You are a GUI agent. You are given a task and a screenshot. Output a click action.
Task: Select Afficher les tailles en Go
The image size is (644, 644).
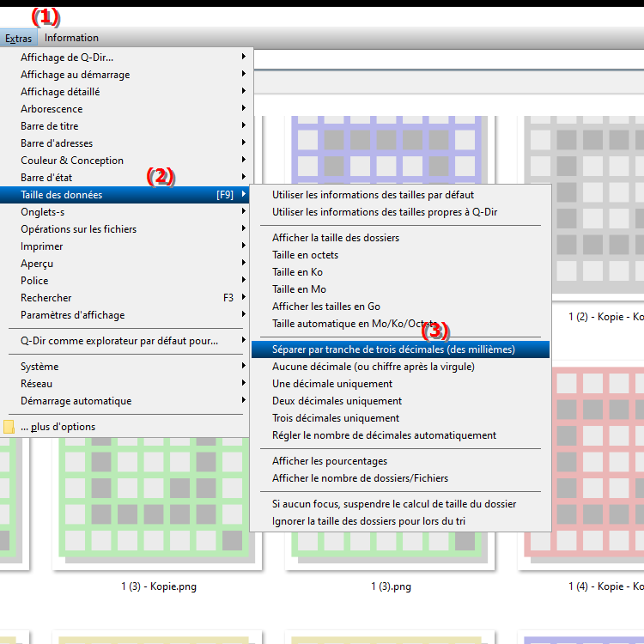point(400,307)
